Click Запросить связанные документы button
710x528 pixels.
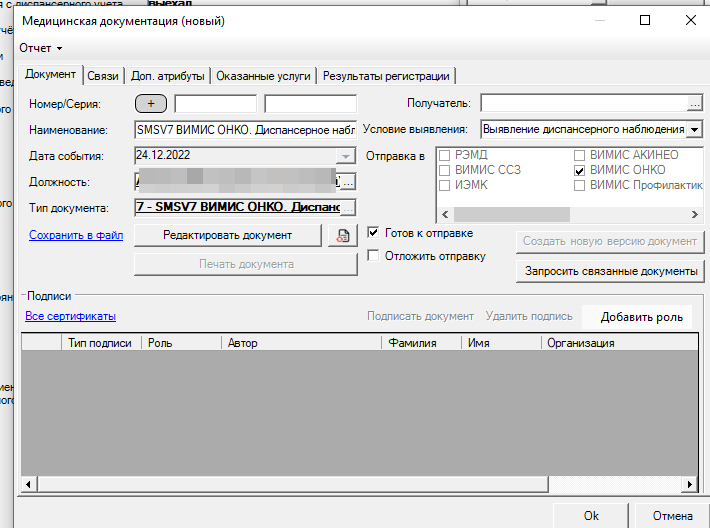(610, 271)
